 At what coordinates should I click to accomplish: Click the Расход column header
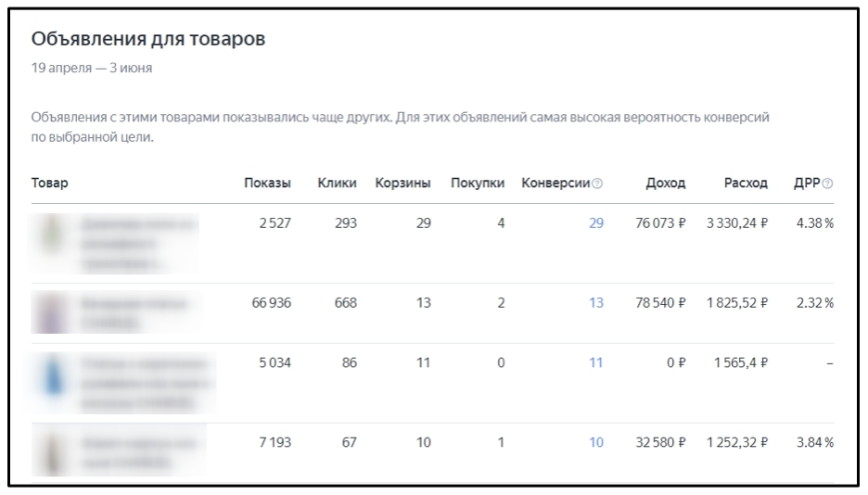pyautogui.click(x=746, y=183)
